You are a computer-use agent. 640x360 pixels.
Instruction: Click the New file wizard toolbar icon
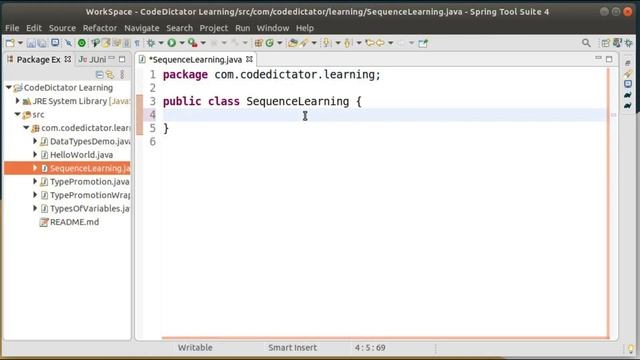click(x=10, y=43)
